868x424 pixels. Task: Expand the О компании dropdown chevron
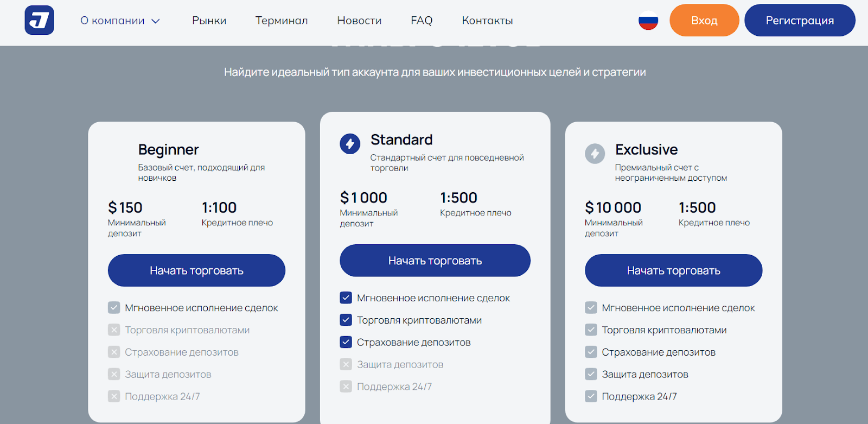156,21
